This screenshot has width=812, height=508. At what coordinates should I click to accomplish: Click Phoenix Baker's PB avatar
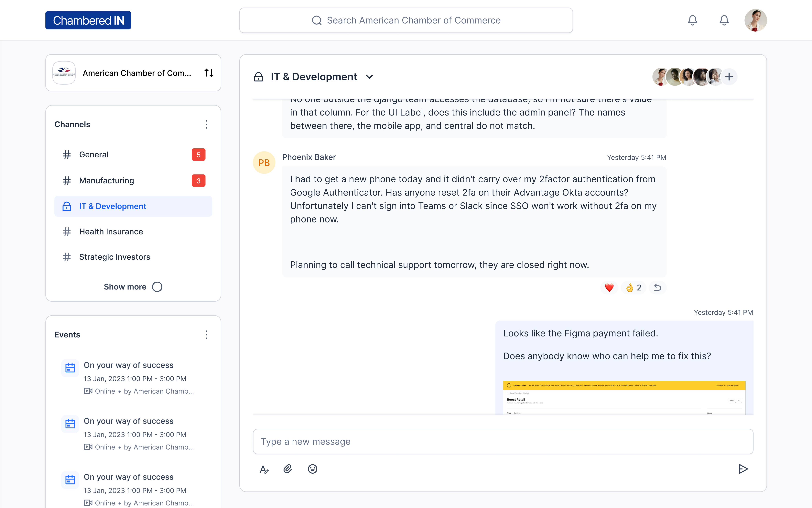(264, 163)
